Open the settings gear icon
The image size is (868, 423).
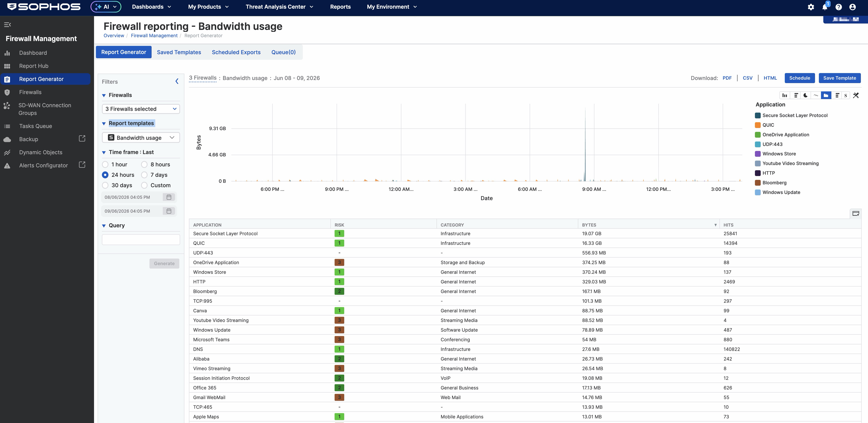(811, 7)
